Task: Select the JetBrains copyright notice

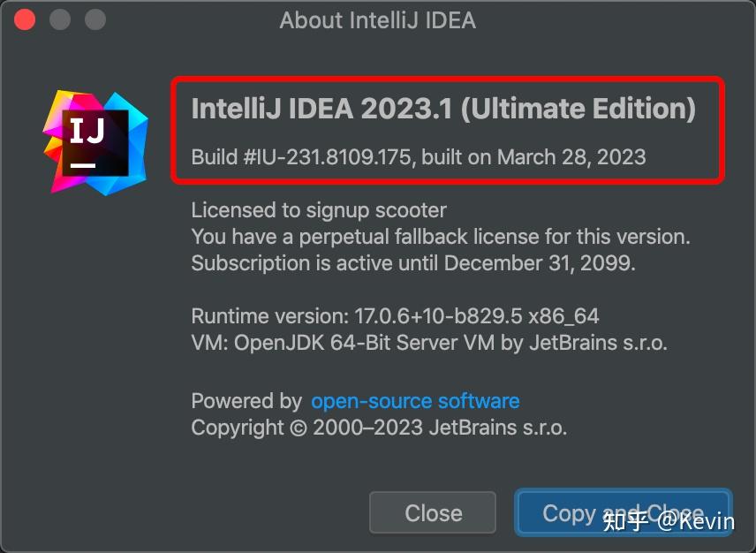Action: (380, 428)
